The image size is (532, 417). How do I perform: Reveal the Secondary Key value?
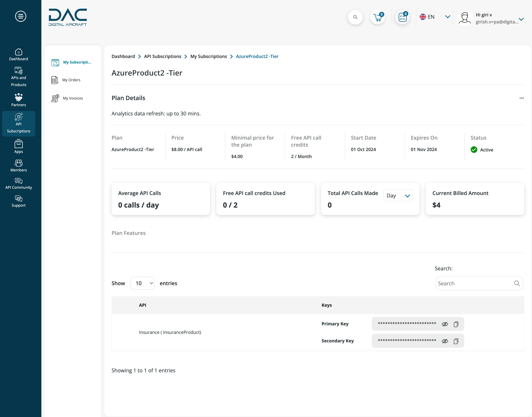tap(445, 341)
